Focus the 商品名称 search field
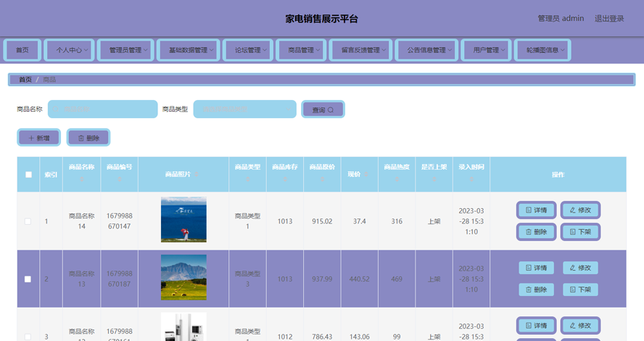The width and height of the screenshot is (644, 341). pos(103,110)
